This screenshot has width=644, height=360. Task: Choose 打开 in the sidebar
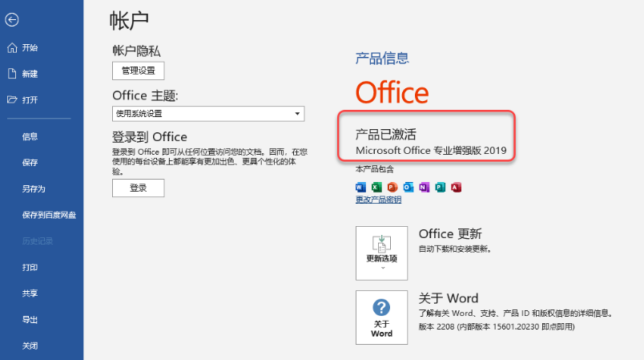[30, 100]
